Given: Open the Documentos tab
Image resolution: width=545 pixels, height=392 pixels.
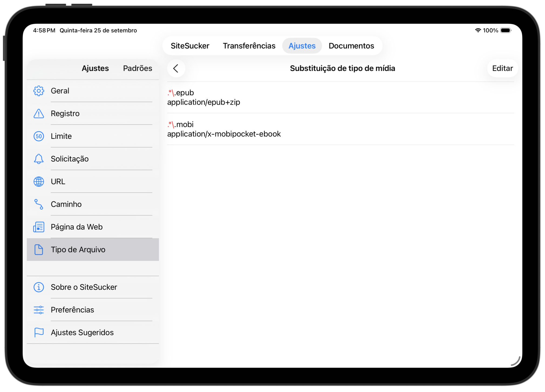Looking at the screenshot, I should click(x=351, y=46).
